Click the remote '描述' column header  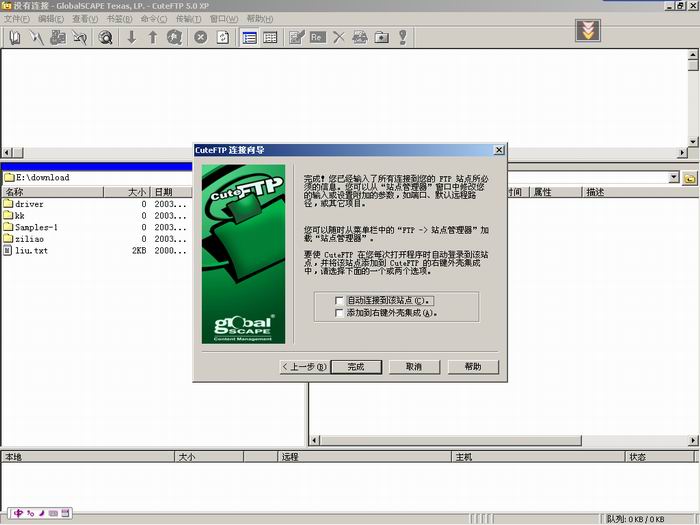[640, 192]
